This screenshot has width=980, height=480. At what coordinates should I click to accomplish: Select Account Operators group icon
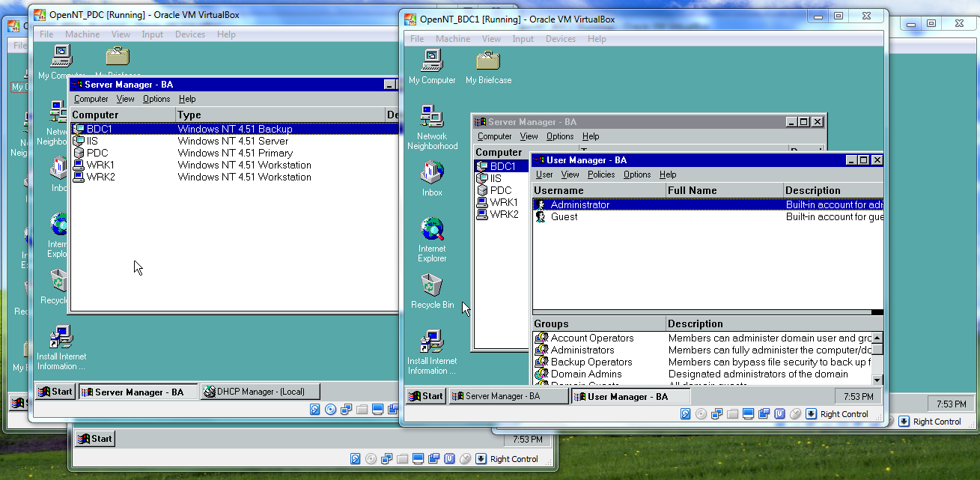(541, 338)
